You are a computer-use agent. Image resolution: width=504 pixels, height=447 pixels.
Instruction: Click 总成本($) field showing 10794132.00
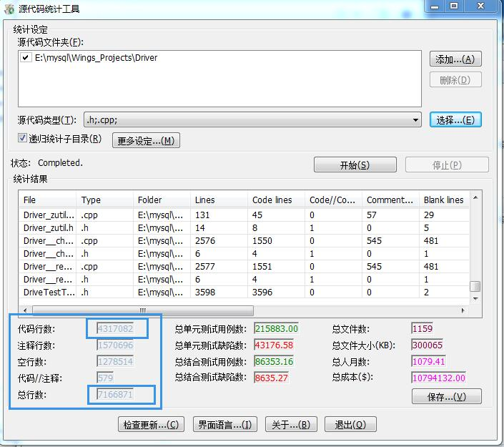point(439,378)
